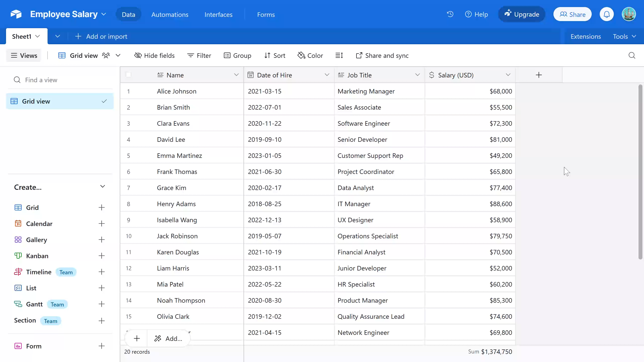
Task: Click the Upgrade button
Action: click(522, 14)
